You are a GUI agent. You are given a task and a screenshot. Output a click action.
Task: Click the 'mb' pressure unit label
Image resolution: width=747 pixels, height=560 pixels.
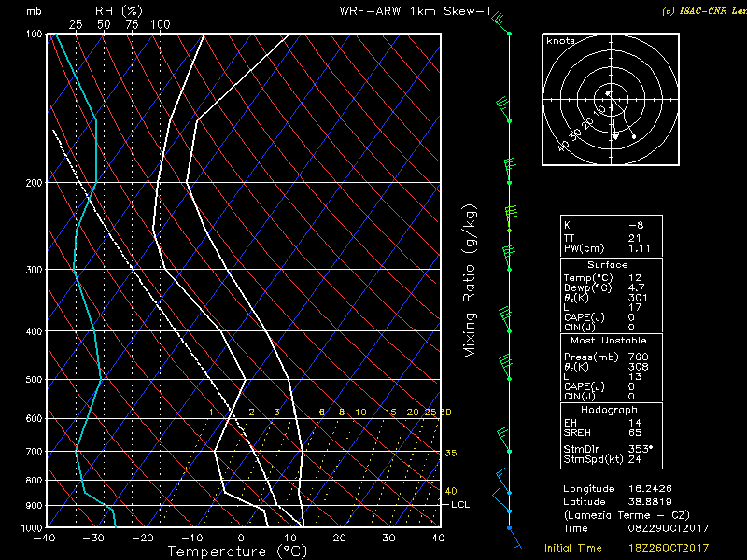pos(34,11)
